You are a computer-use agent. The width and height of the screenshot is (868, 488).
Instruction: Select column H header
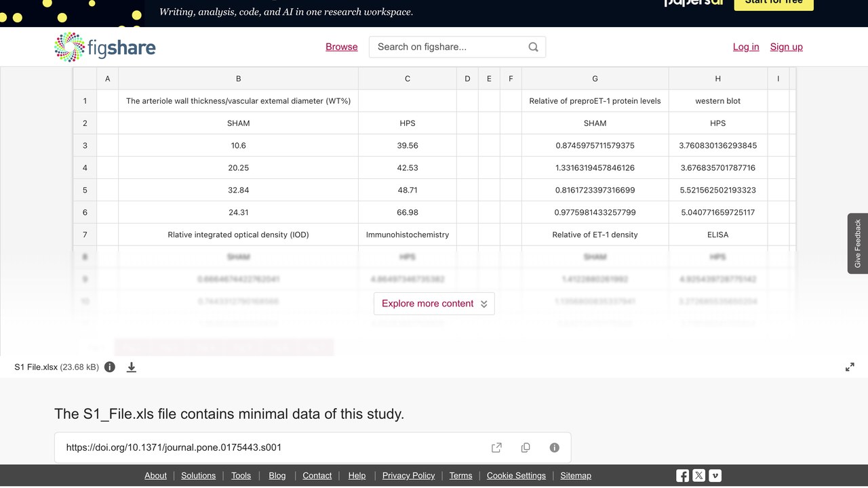click(x=718, y=79)
